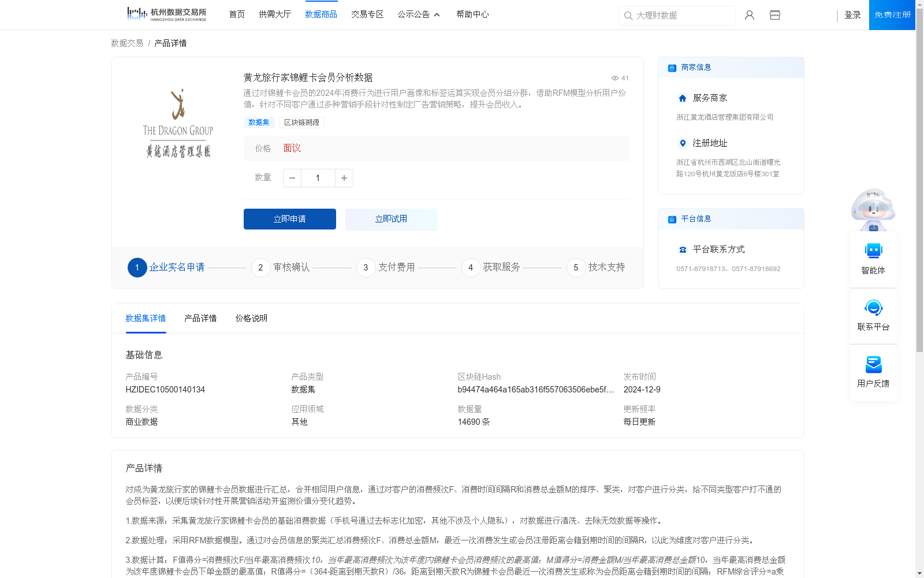This screenshot has width=924, height=578.
Task: Click the 平台信息 panel icon
Action: pyautogui.click(x=672, y=219)
